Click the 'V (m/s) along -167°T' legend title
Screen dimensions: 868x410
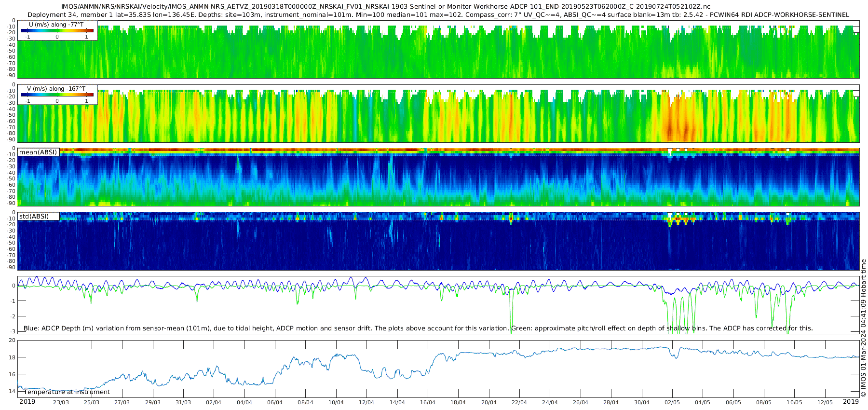click(x=56, y=89)
